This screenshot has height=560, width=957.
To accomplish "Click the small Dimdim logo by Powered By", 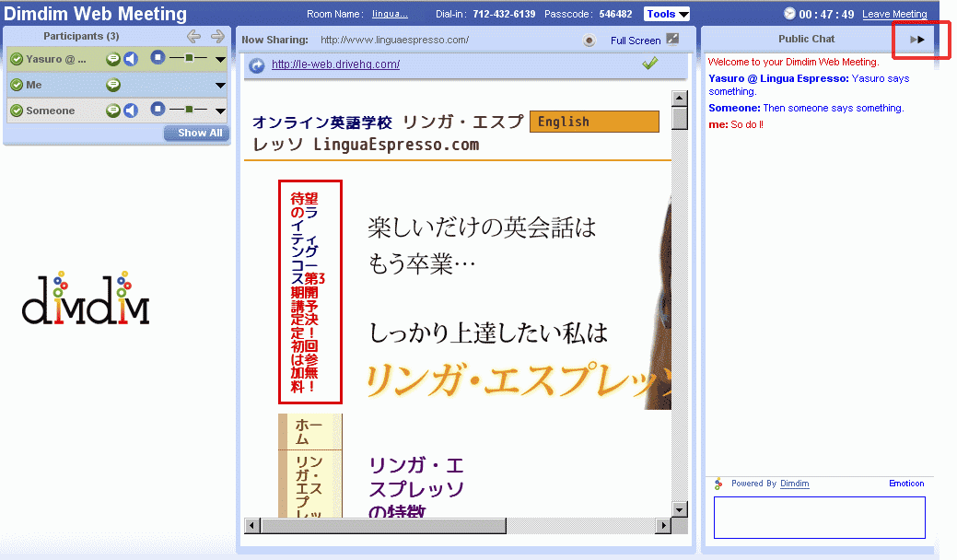I will (719, 484).
